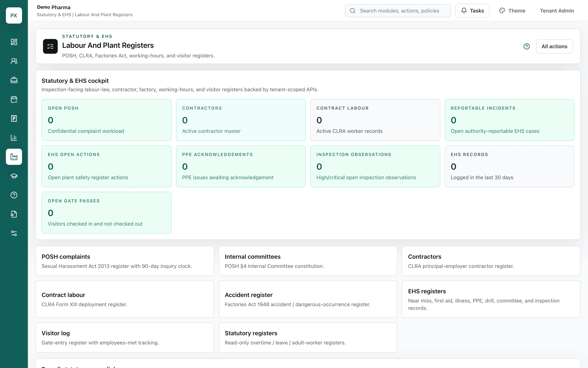The width and height of the screenshot is (588, 368).
Task: Open the Contractors CLRA register link card
Action: tap(491, 261)
